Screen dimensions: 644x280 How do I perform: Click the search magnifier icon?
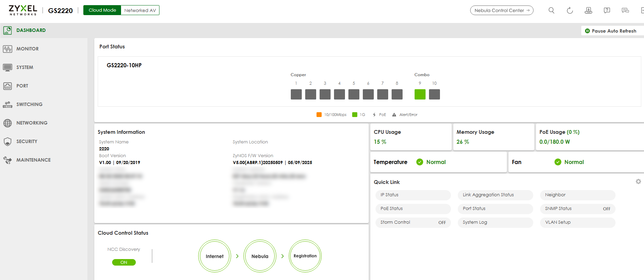(x=551, y=10)
